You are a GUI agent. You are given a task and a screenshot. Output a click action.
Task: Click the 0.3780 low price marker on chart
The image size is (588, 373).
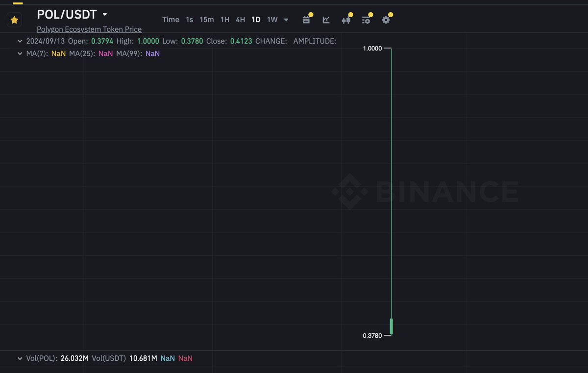[372, 335]
